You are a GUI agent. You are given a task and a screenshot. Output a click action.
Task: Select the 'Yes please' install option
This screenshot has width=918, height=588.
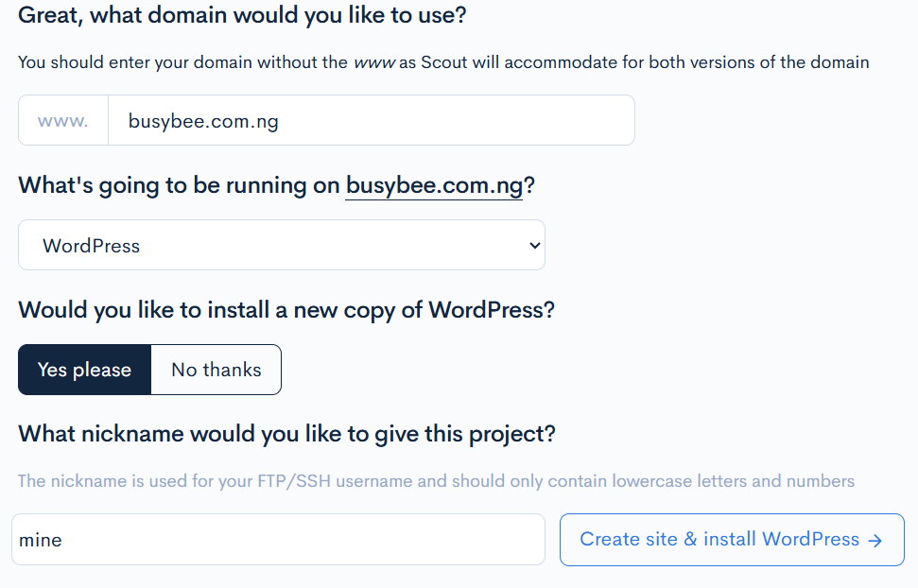click(x=84, y=370)
